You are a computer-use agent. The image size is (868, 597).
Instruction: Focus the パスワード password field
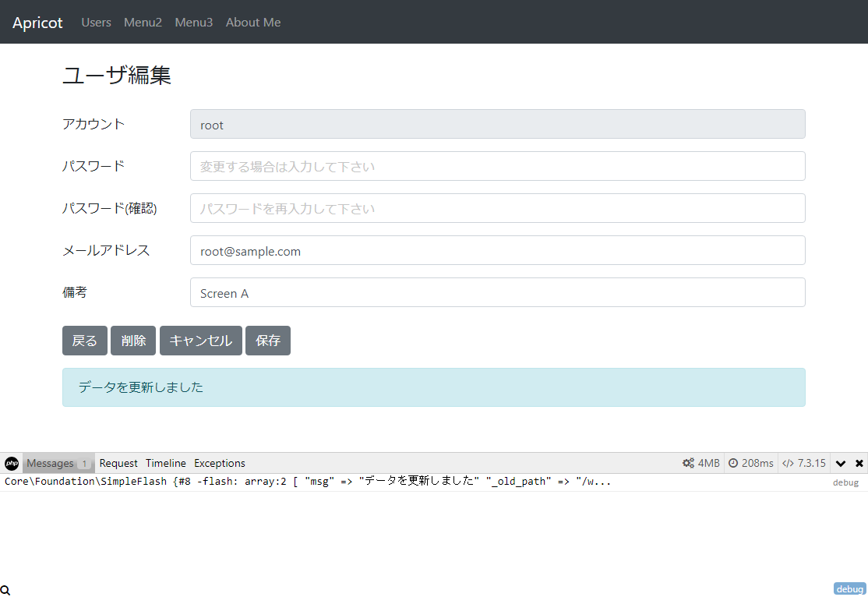coord(497,166)
